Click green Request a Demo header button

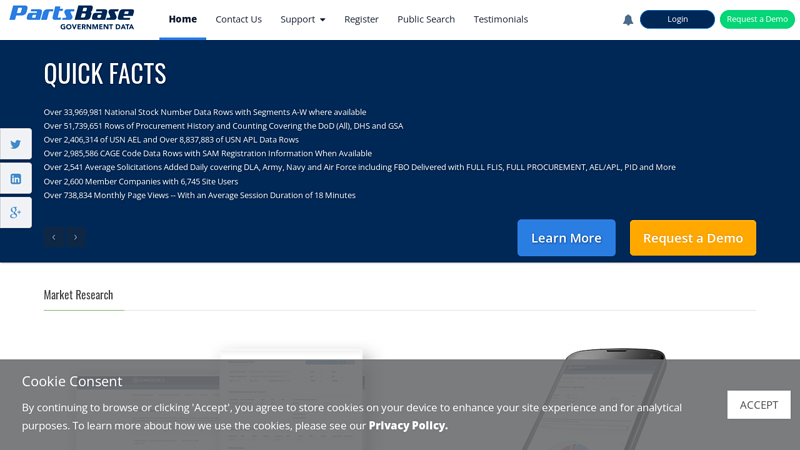click(757, 19)
